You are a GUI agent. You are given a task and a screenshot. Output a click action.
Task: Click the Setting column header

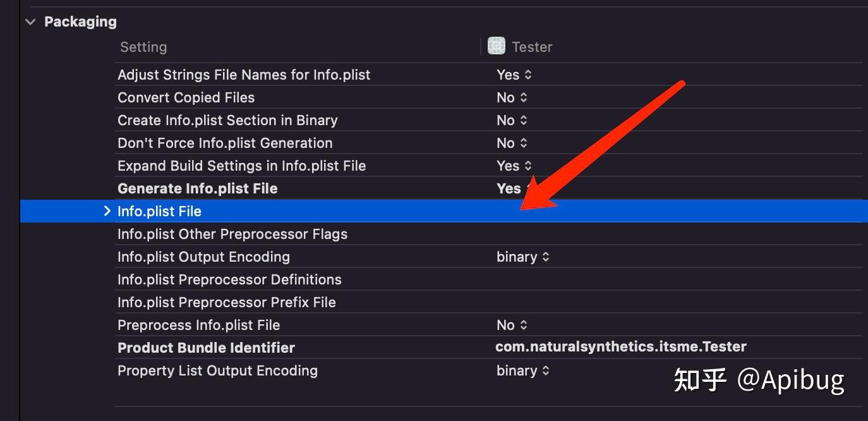[x=143, y=47]
